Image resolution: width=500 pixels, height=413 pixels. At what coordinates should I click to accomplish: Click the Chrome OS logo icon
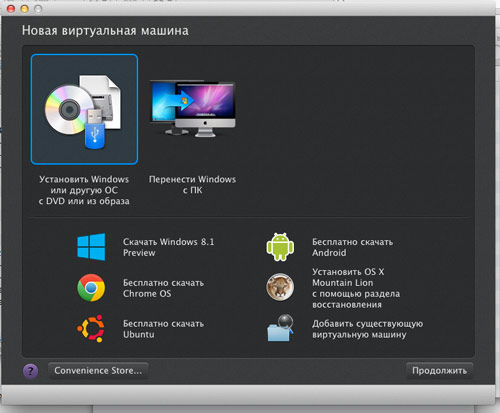(x=91, y=288)
